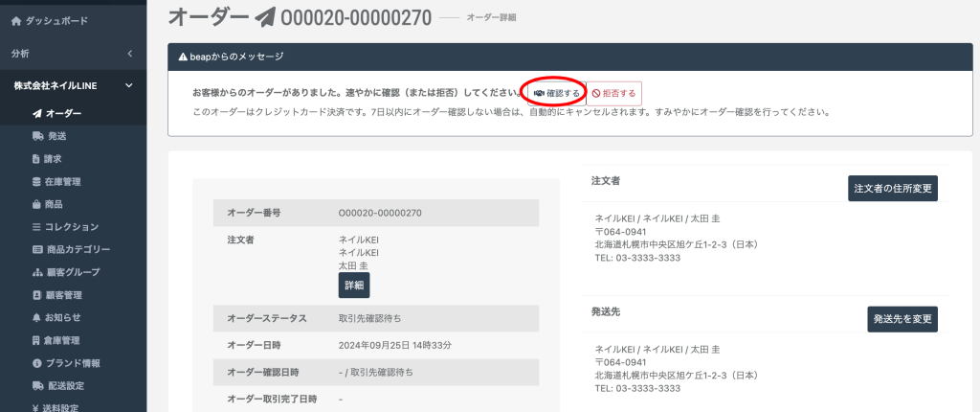980x412 pixels.
Task: Click the bell icon beside お知らせ
Action: [37, 317]
